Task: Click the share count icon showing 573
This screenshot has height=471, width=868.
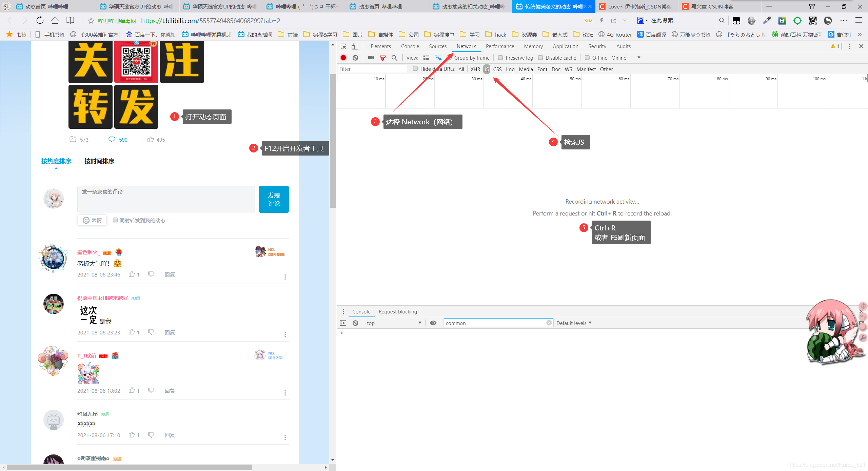Action: coord(73,140)
